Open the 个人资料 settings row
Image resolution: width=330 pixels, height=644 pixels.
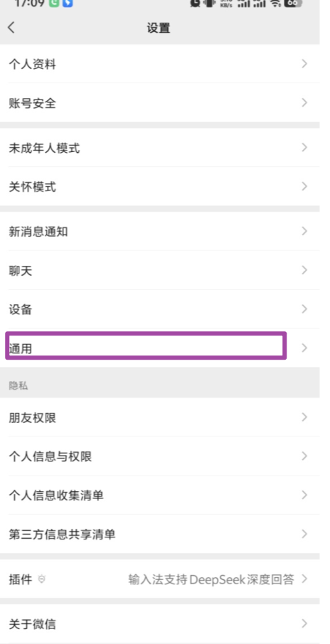[x=159, y=64]
